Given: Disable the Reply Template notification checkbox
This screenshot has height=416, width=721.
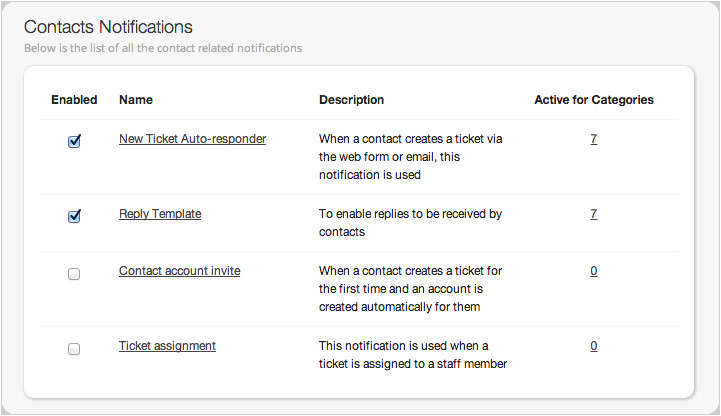Looking at the screenshot, I should point(74,216).
